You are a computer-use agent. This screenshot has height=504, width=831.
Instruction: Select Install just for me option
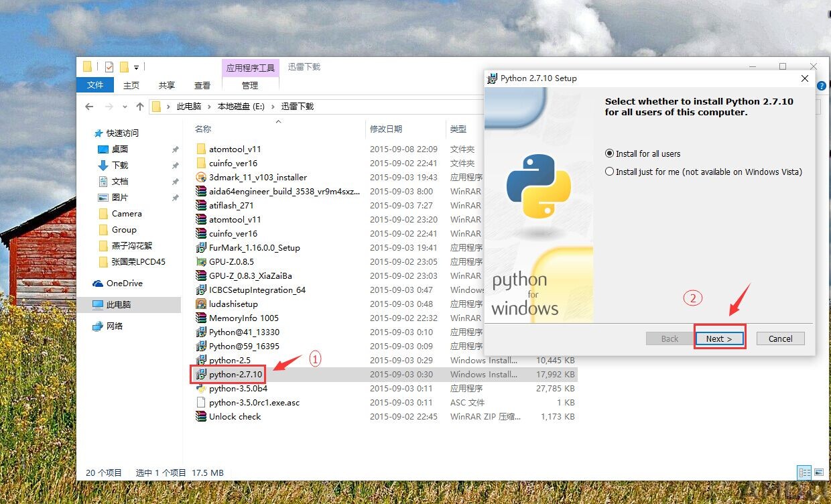[x=704, y=172]
